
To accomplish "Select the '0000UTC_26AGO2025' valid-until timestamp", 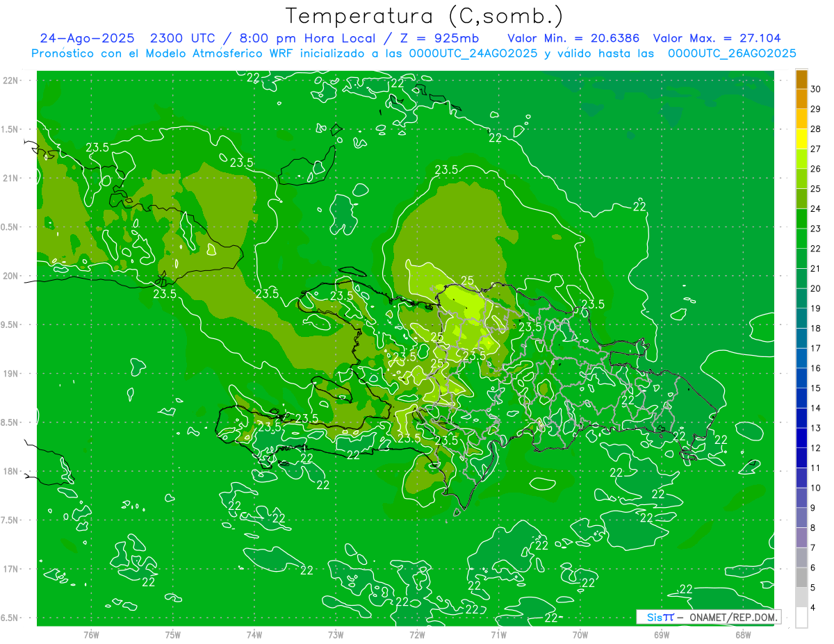I will pos(732,53).
